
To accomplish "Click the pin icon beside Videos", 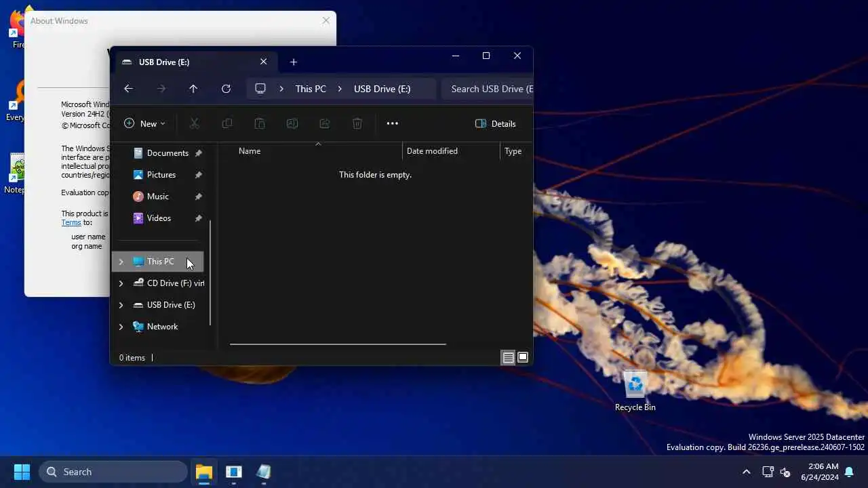I will [198, 218].
